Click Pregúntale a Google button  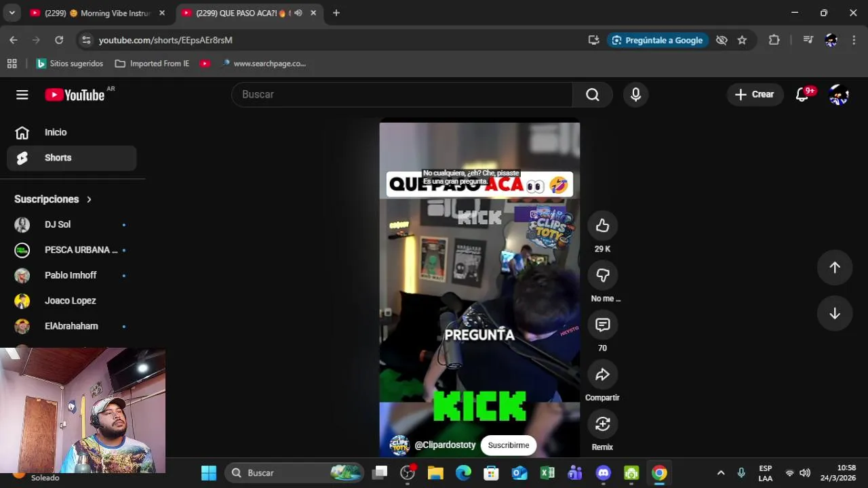click(x=657, y=40)
